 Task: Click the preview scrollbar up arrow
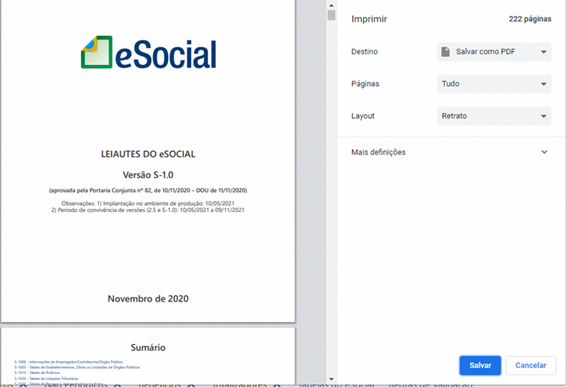point(331,5)
